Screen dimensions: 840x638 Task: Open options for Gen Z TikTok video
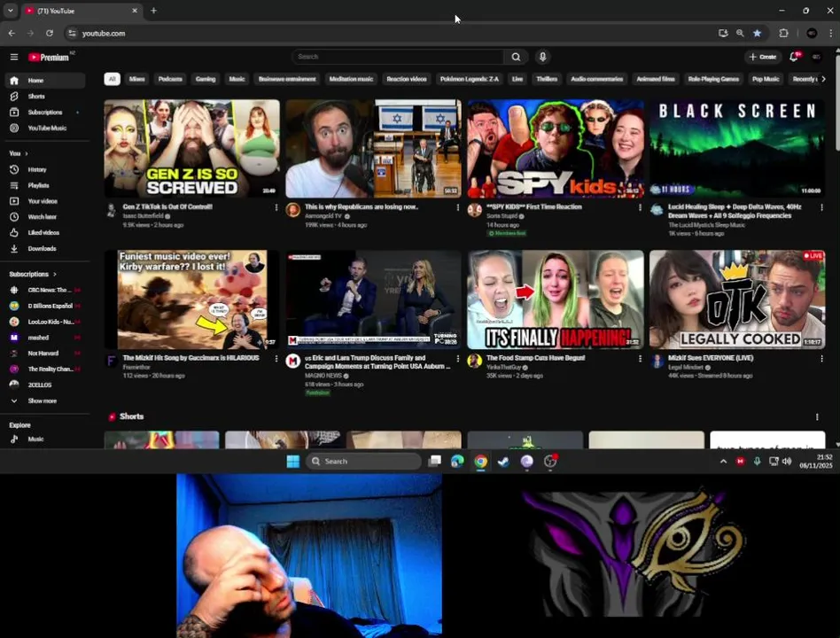tap(276, 207)
